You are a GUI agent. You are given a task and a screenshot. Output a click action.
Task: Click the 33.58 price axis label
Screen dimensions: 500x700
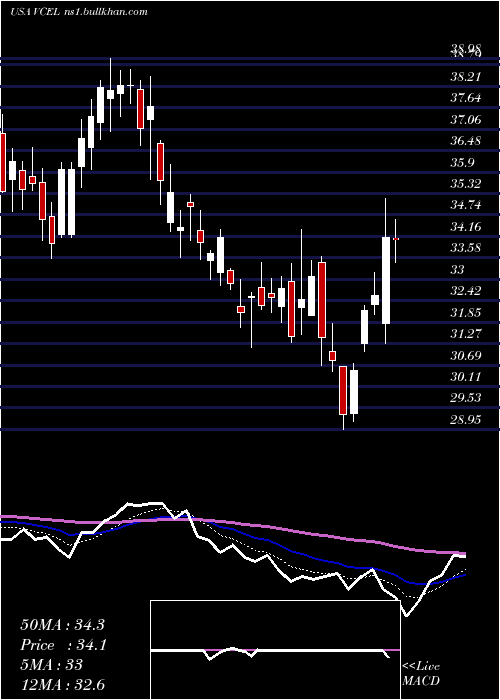click(466, 248)
